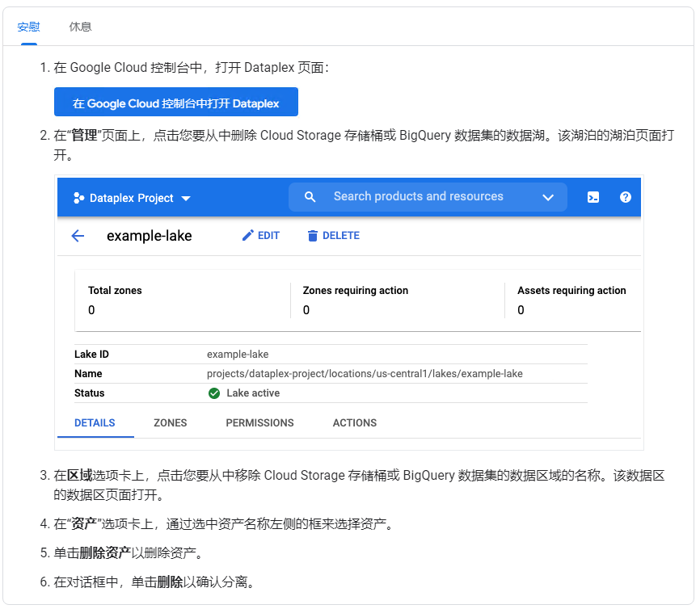Image resolution: width=700 pixels, height=609 pixels.
Task: Expand the search bar chevron
Action: click(548, 197)
